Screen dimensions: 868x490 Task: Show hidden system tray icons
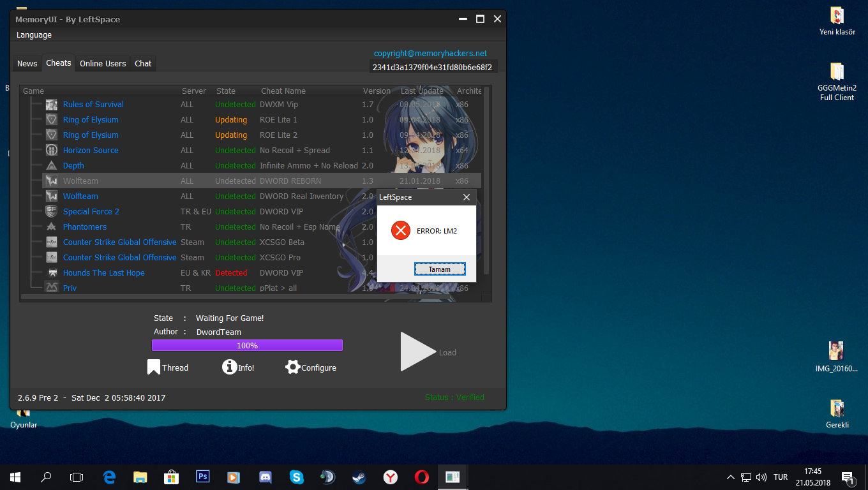[x=731, y=477]
